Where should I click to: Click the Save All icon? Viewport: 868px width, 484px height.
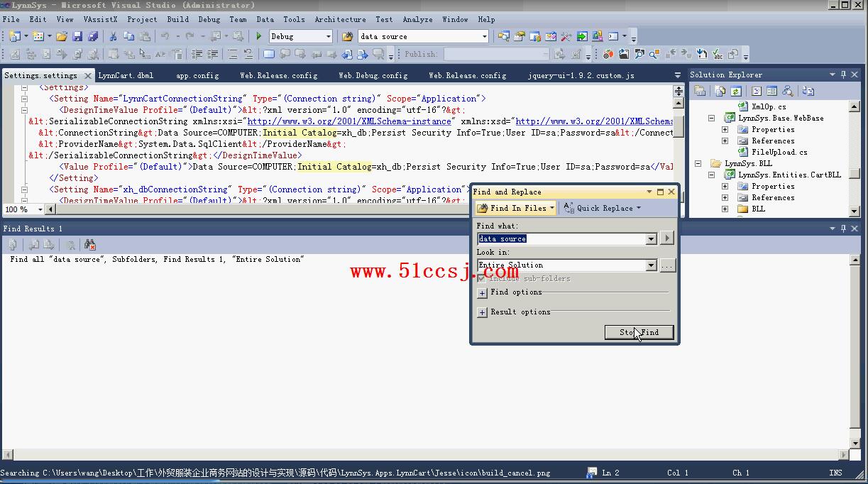[92, 36]
